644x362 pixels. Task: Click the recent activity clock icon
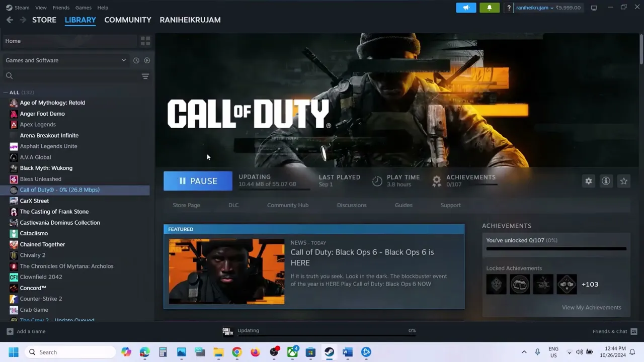coord(136,60)
